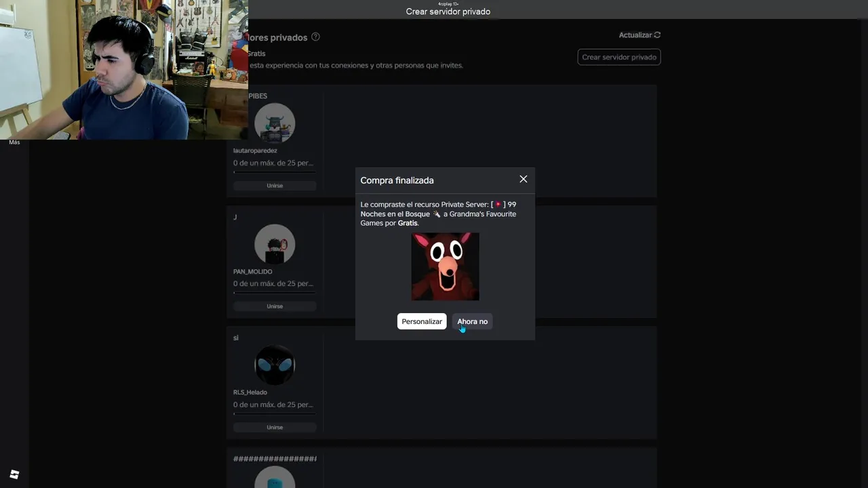Click the PAN_MOLIDO avatar
The width and height of the screenshot is (868, 488).
pyautogui.click(x=275, y=244)
